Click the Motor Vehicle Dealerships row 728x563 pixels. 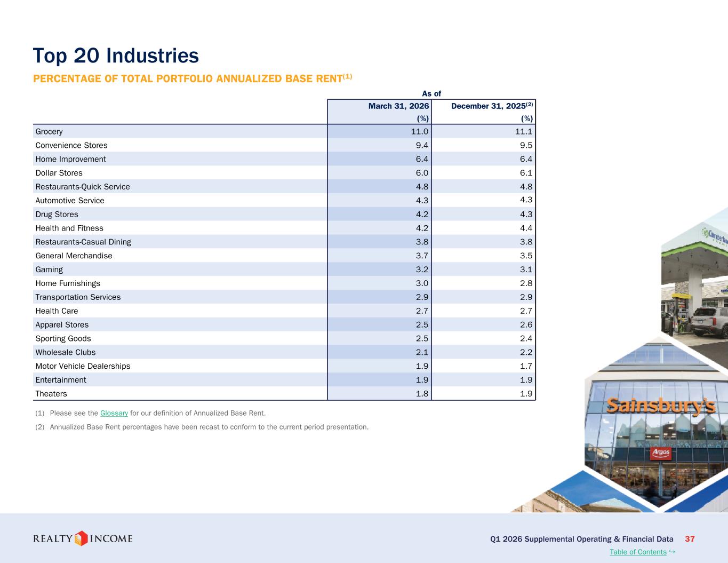(284, 366)
